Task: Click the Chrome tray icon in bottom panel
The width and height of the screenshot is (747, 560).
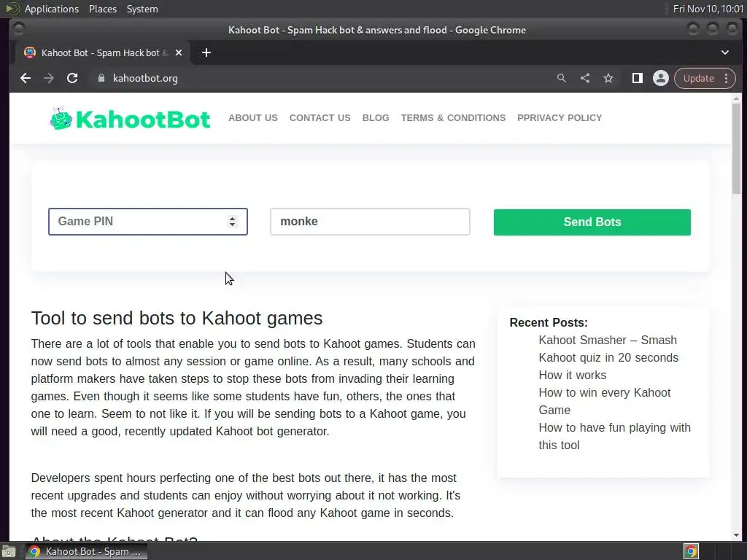Action: pyautogui.click(x=691, y=551)
